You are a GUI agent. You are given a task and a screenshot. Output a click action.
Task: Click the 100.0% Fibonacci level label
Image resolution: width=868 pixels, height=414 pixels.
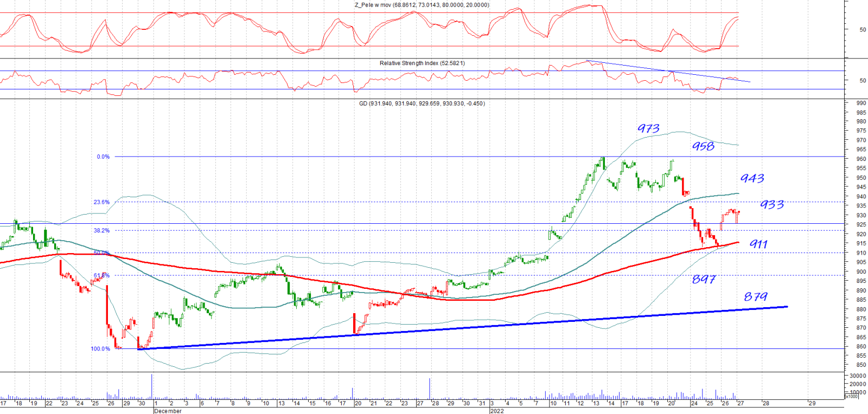100,348
